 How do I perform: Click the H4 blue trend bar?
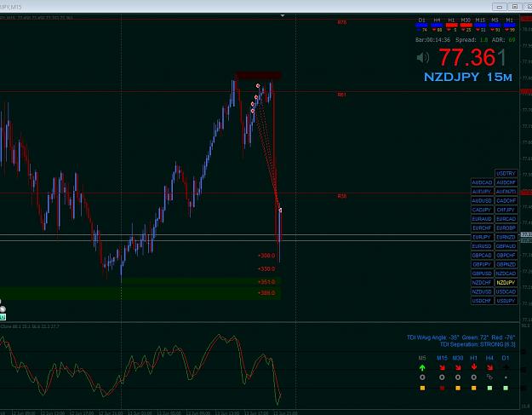[x=437, y=25]
